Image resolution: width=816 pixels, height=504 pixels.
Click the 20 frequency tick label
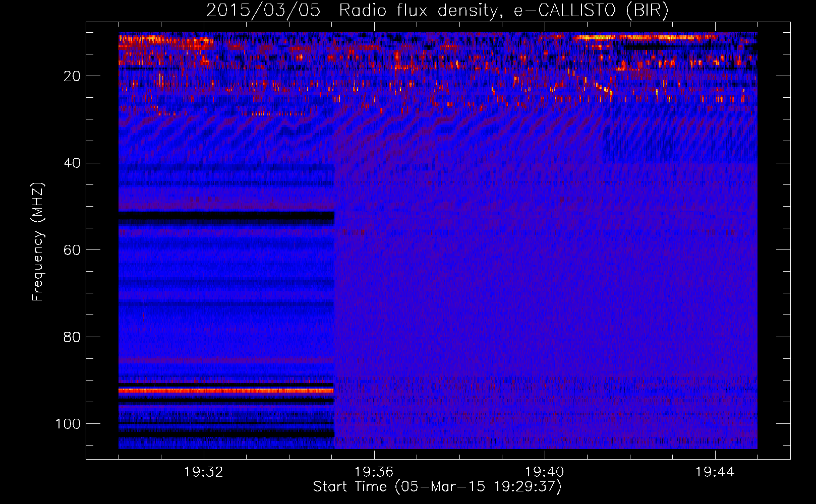[x=72, y=76]
